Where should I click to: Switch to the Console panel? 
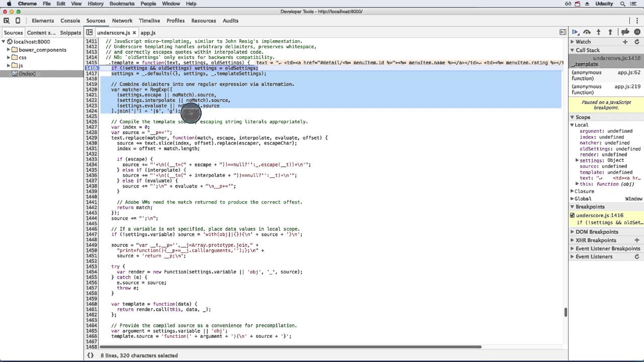tap(70, 21)
